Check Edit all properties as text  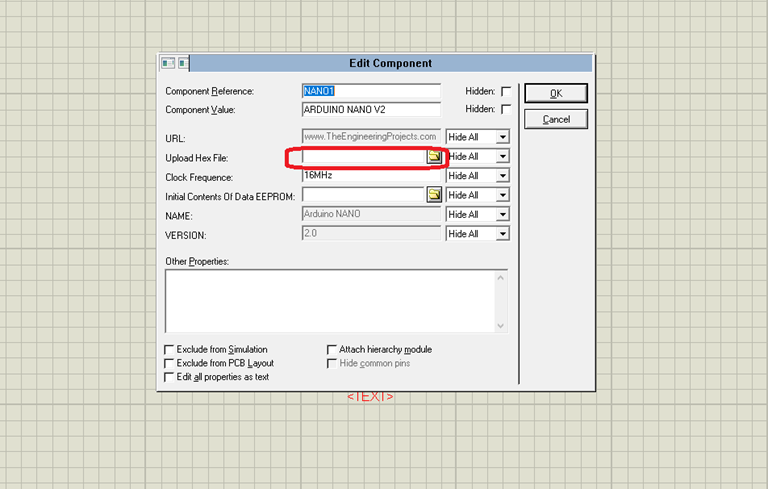coord(169,377)
